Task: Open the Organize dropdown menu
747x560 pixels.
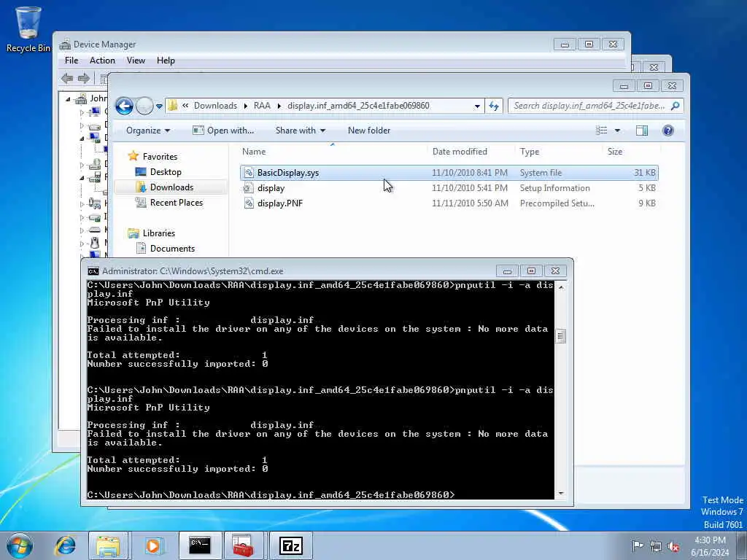Action: click(147, 131)
